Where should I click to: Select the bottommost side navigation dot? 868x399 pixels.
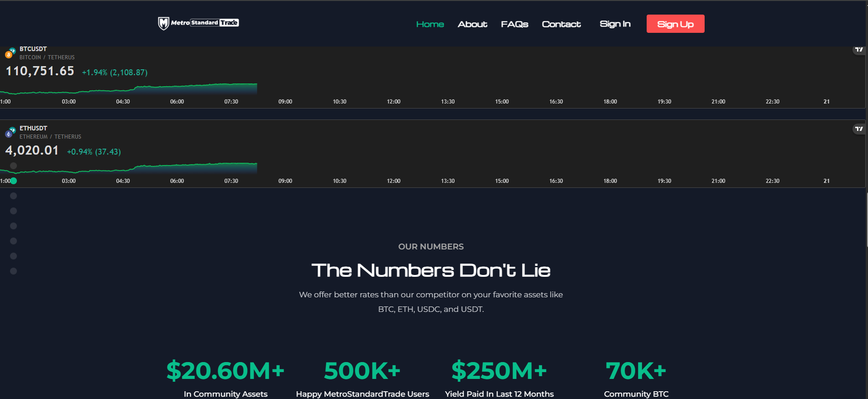tap(14, 271)
